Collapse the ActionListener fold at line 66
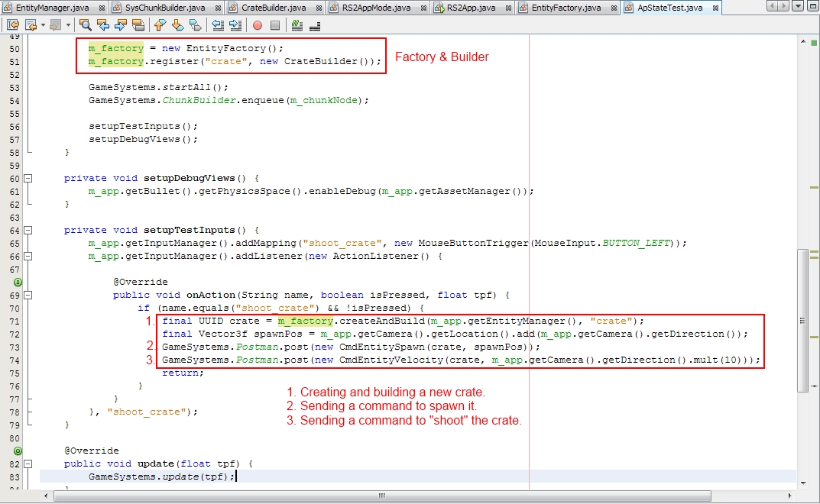This screenshot has width=820, height=504. [28, 256]
